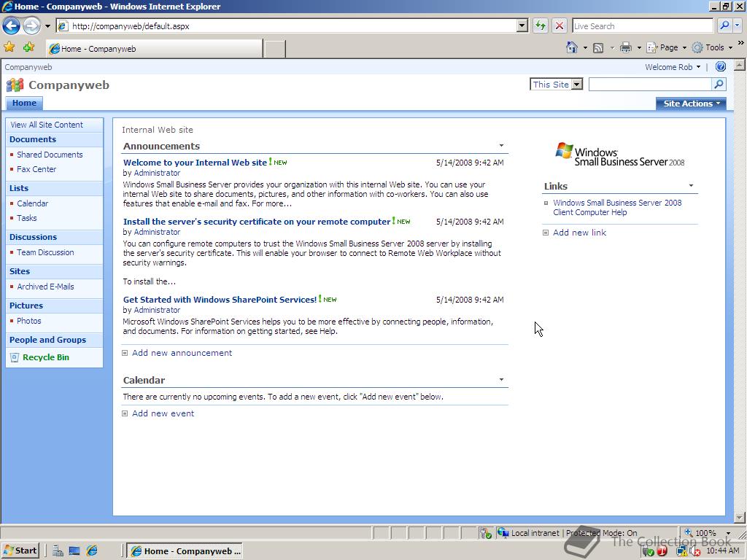Image resolution: width=747 pixels, height=560 pixels.
Task: Open People and Groups heading link
Action: click(x=47, y=340)
